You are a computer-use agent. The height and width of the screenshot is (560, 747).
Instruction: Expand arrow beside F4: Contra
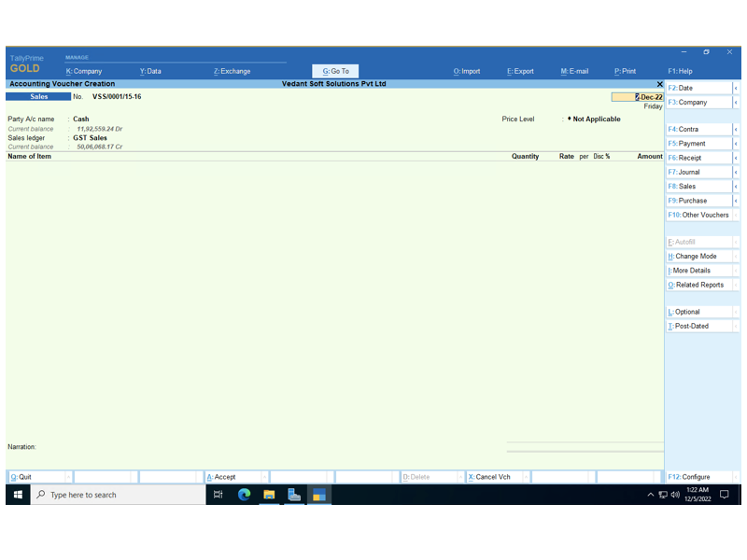(x=736, y=130)
